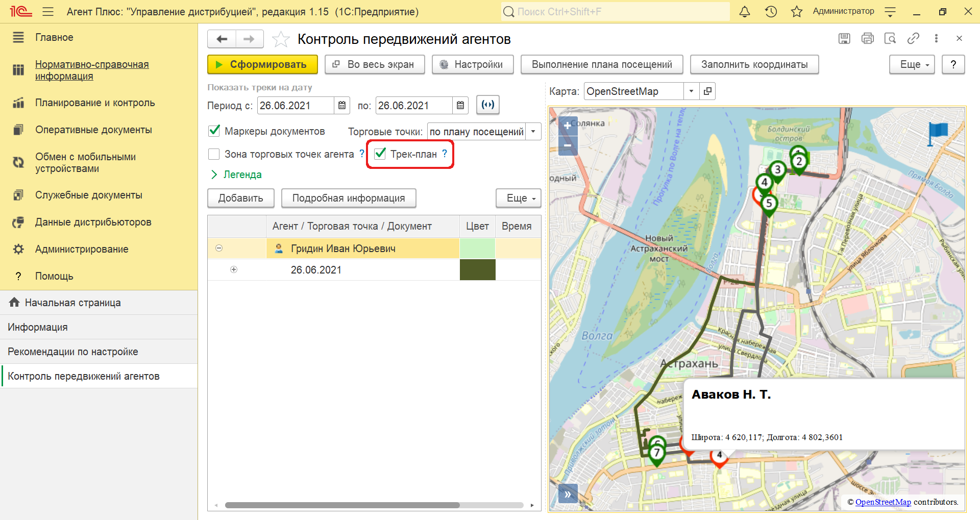Toggle Трек-план checkbox

point(380,154)
